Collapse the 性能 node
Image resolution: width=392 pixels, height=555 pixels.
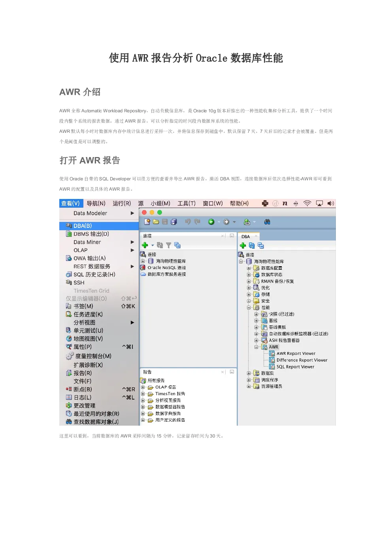tap(249, 307)
